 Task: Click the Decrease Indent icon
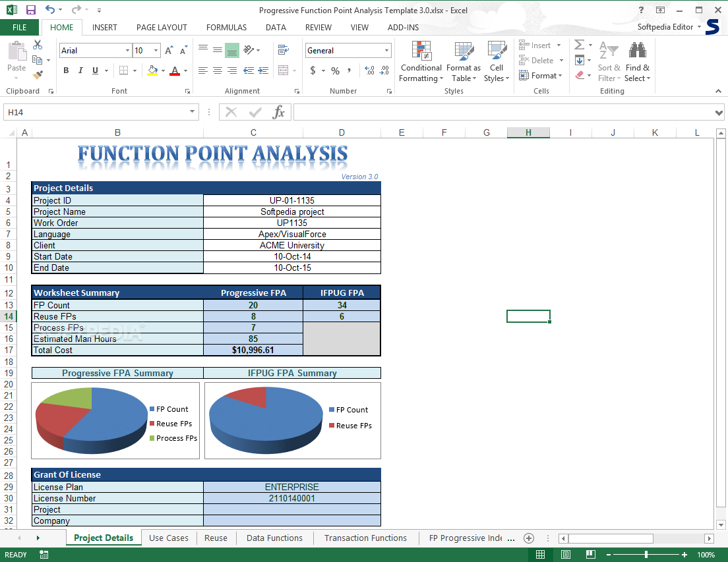[249, 70]
